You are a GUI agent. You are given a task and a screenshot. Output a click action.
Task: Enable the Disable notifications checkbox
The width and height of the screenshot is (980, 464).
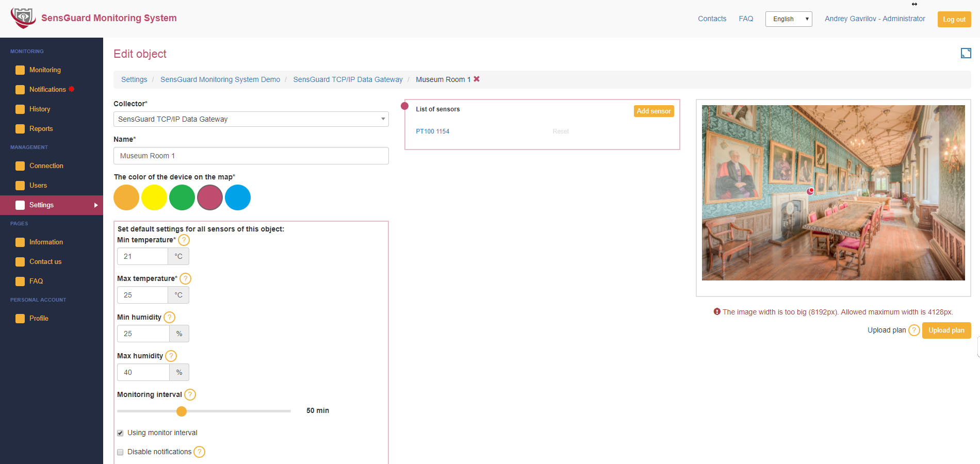(x=120, y=452)
